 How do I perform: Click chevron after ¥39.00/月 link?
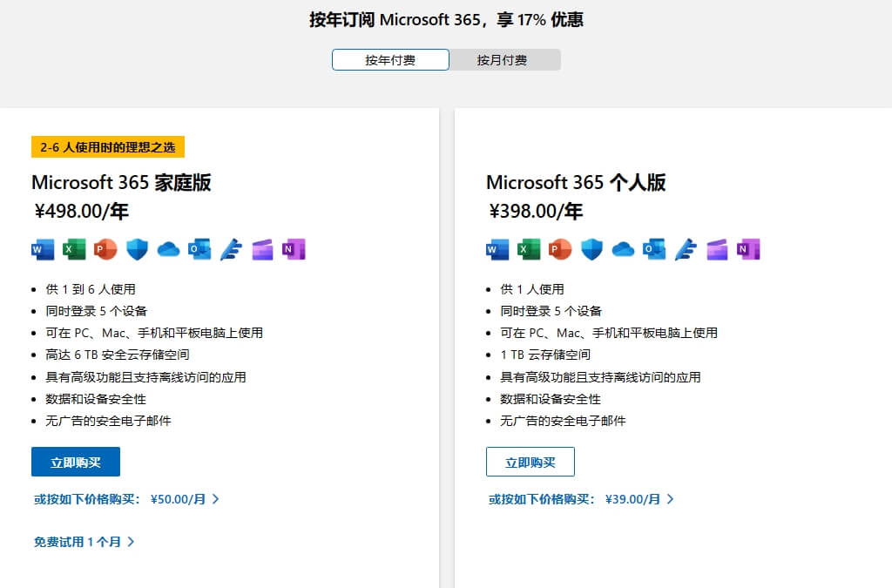point(670,499)
